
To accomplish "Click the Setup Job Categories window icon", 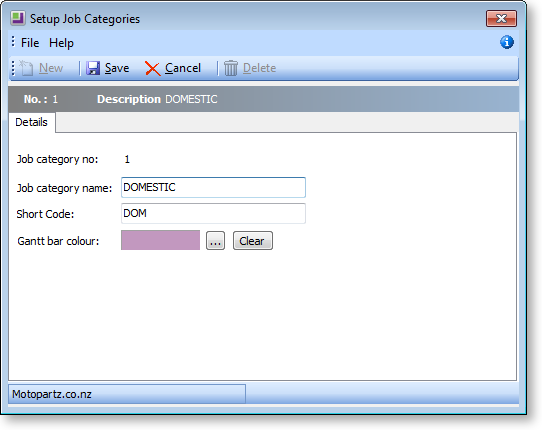I will click(x=18, y=18).
